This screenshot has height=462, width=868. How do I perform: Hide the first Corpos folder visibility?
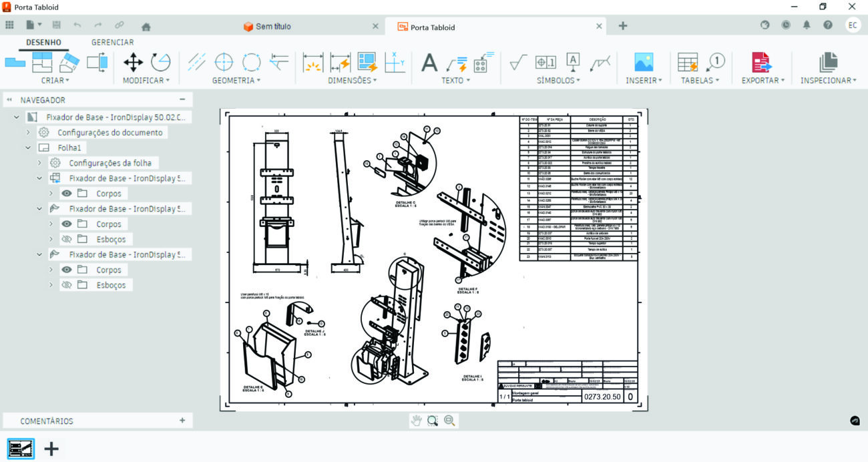pyautogui.click(x=67, y=194)
